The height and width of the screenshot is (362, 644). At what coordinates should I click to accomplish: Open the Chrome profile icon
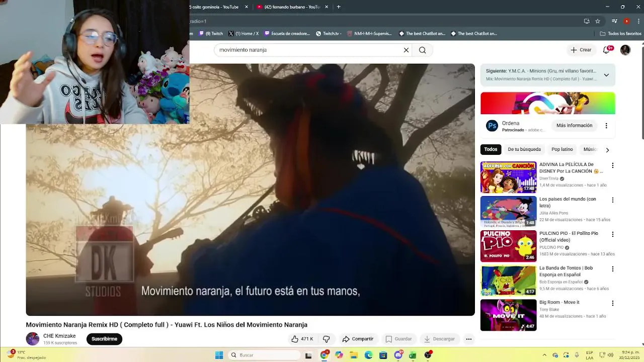pos(626,21)
